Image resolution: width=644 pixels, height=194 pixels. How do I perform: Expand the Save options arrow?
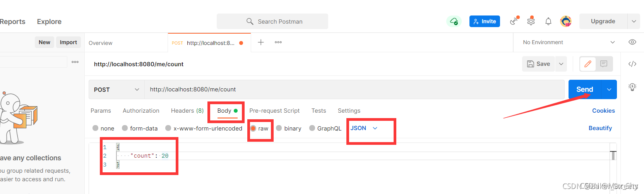tap(561, 64)
